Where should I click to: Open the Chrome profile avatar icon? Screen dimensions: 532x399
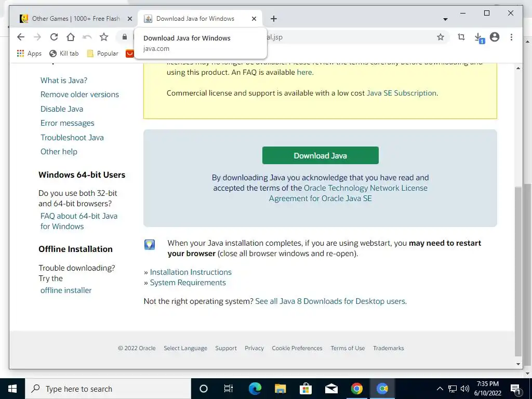pos(495,37)
